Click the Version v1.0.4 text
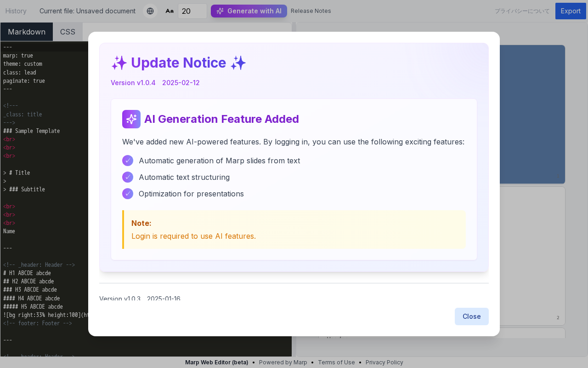588x368 pixels. click(133, 83)
